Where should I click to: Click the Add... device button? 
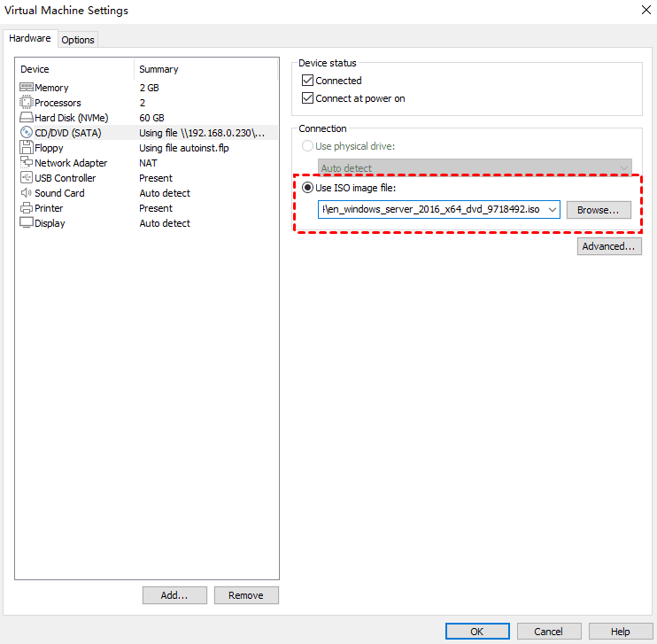pos(174,595)
